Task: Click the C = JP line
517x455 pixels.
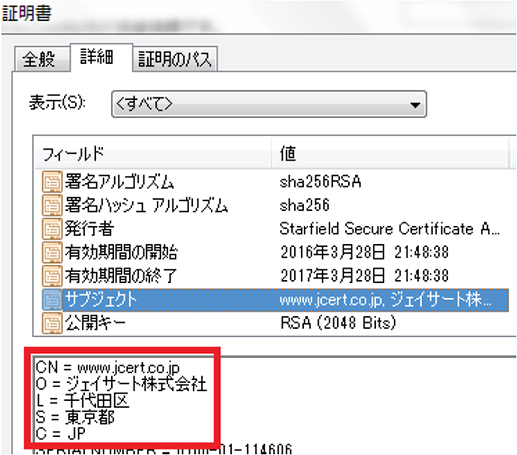Action: point(60,433)
